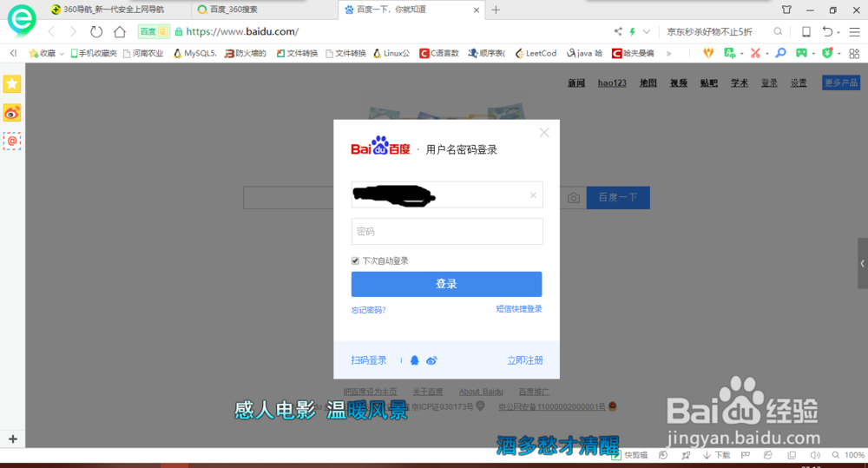The image size is (868, 468).
Task: Click the green lightning speed-mode icon
Action: pyautogui.click(x=632, y=31)
